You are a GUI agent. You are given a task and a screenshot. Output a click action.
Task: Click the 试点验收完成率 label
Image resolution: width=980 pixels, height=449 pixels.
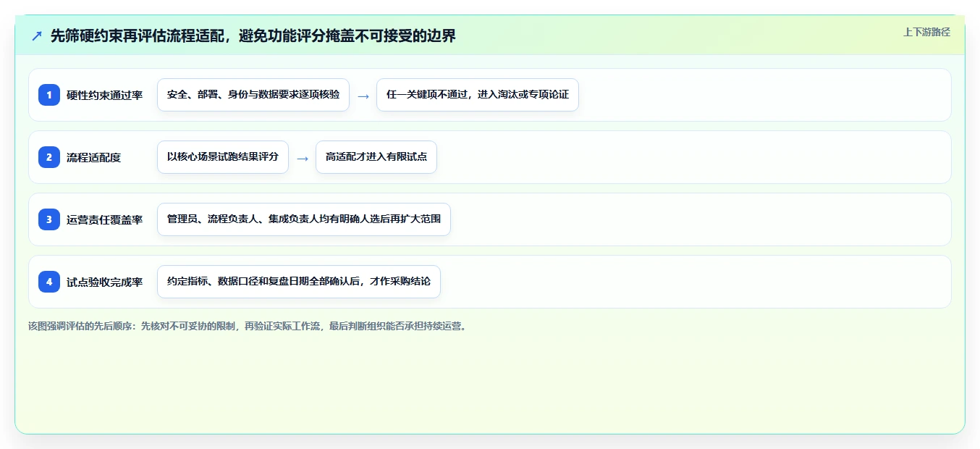(x=105, y=282)
